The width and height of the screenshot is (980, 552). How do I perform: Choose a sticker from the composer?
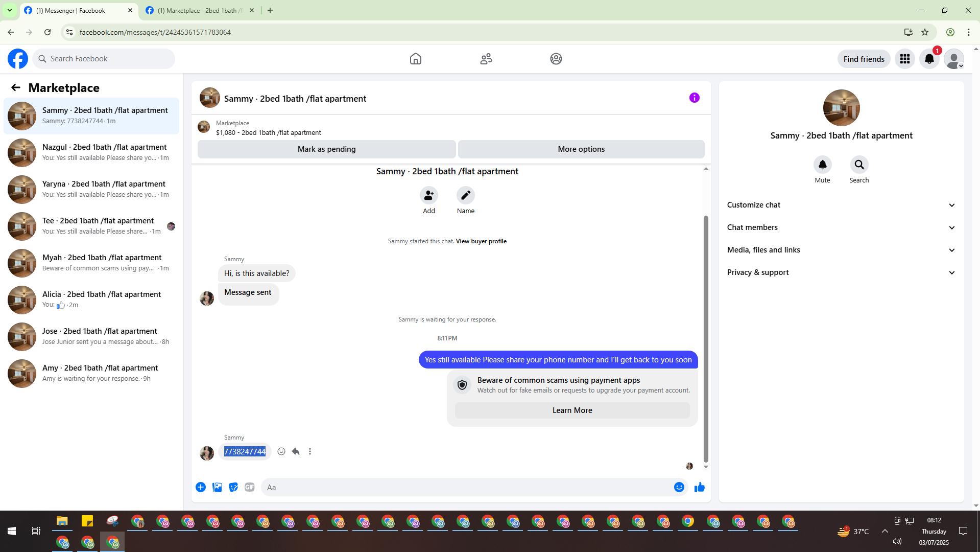[x=233, y=487]
